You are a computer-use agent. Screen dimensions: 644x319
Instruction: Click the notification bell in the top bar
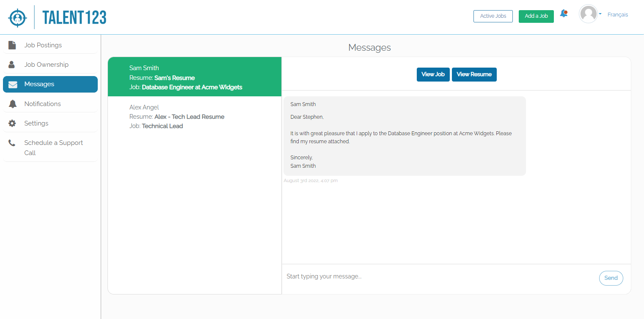pos(564,13)
